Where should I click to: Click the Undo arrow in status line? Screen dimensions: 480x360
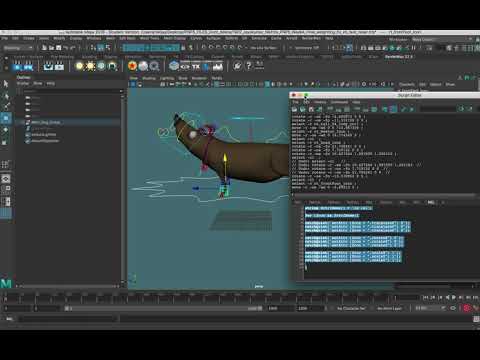pyautogui.click(x=66, y=48)
